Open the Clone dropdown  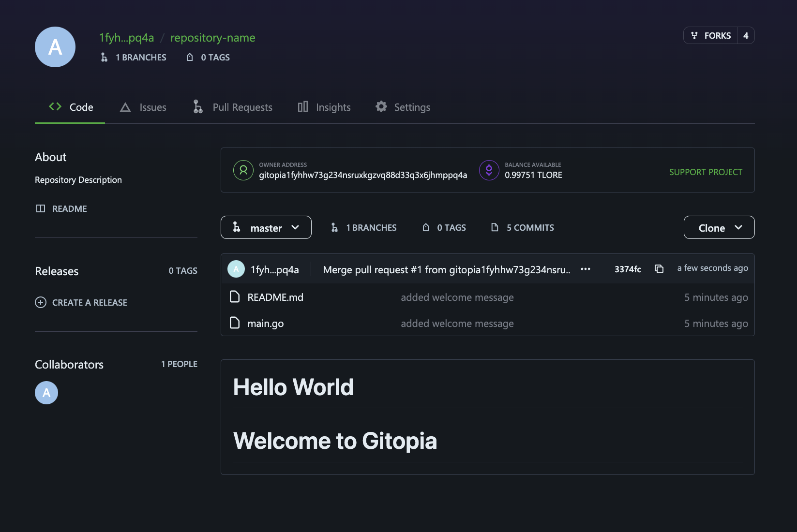click(719, 227)
